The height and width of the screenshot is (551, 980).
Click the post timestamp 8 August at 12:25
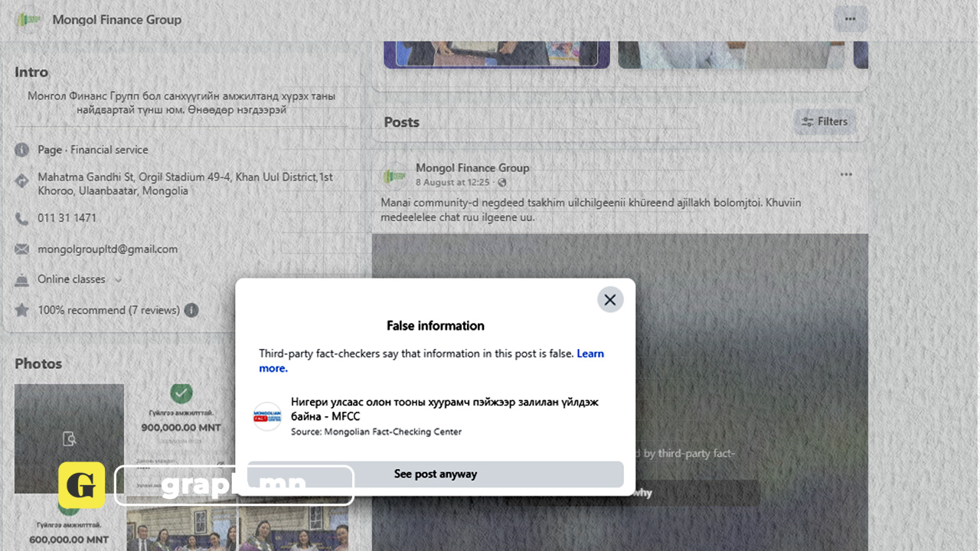tap(452, 183)
